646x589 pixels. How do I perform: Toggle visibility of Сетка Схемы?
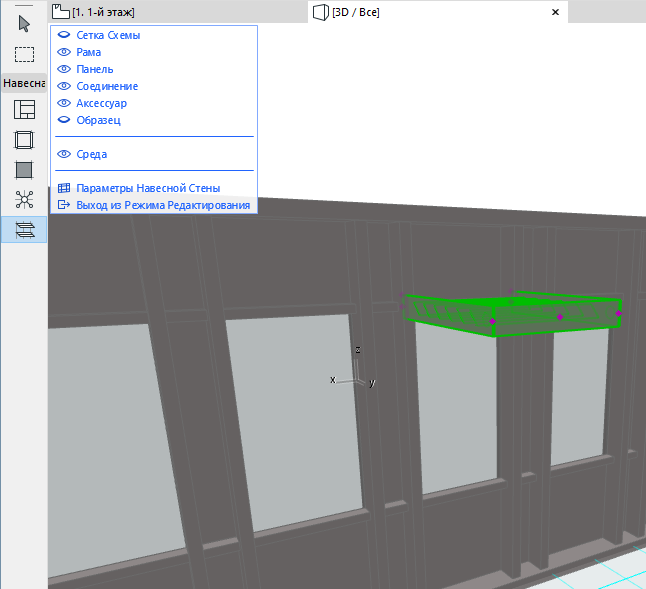click(64, 35)
